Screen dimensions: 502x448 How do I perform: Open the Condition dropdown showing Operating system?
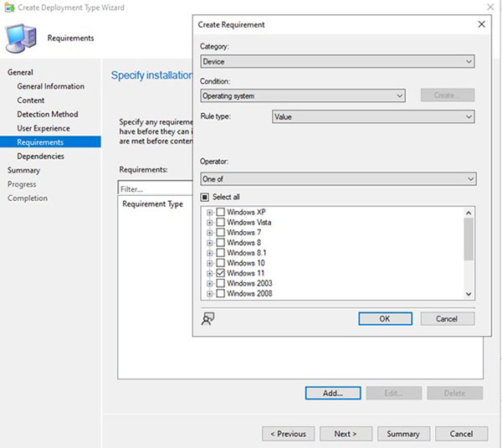tap(303, 95)
